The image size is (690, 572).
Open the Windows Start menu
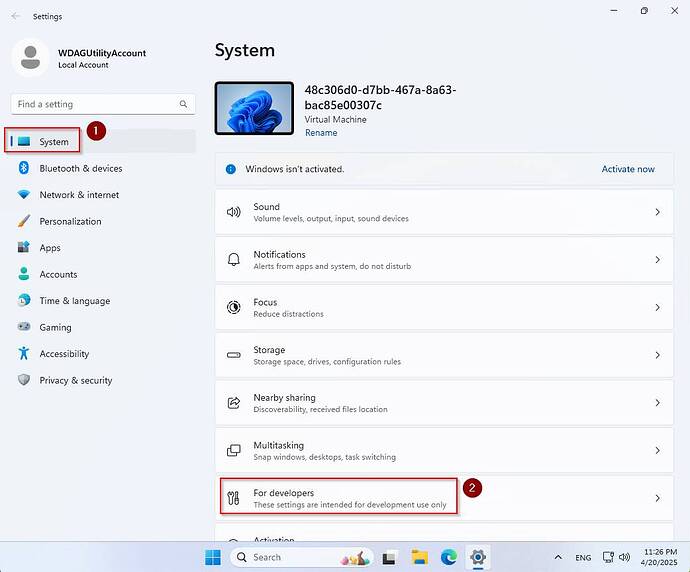point(213,557)
